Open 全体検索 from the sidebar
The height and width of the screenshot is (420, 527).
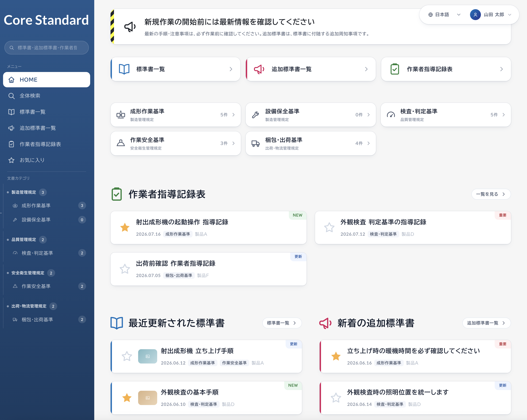tap(46, 96)
